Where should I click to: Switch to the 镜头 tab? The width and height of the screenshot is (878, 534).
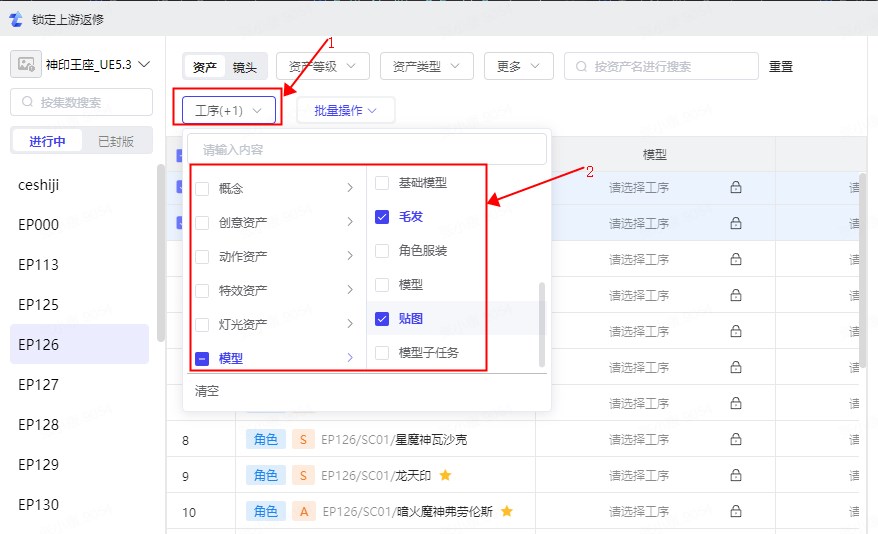point(245,67)
